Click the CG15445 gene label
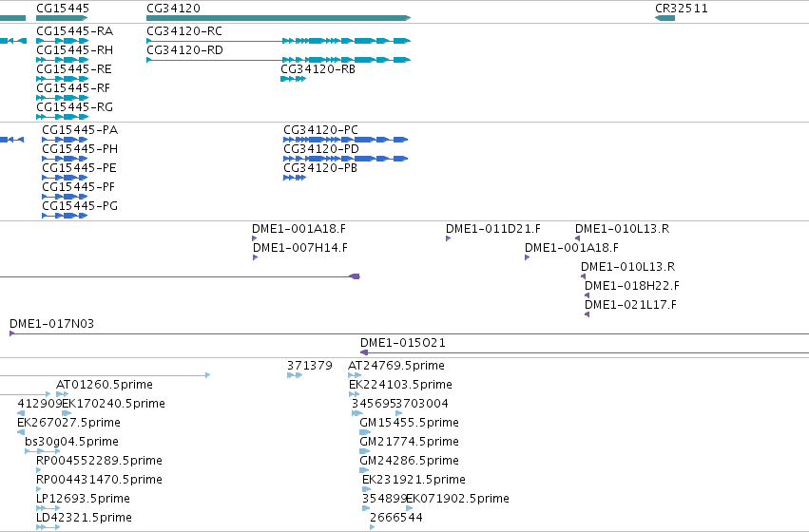Viewport: 809px width, 532px height. (x=63, y=9)
